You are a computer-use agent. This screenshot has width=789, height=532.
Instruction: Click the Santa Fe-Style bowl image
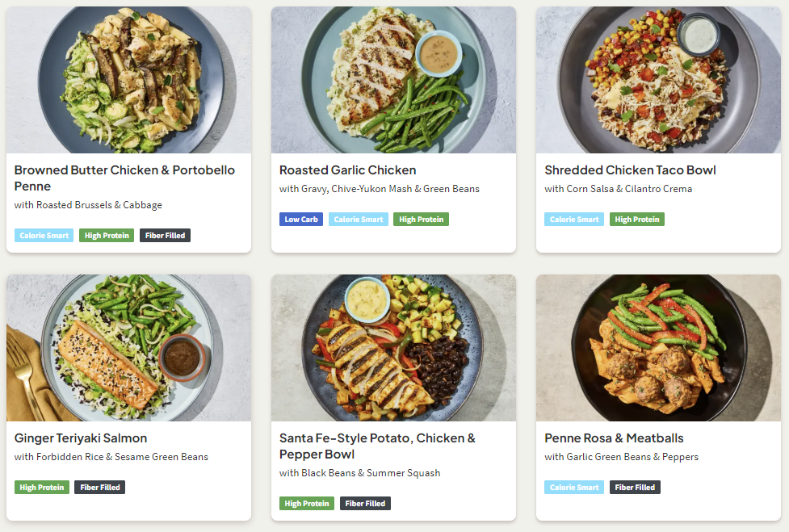point(393,348)
